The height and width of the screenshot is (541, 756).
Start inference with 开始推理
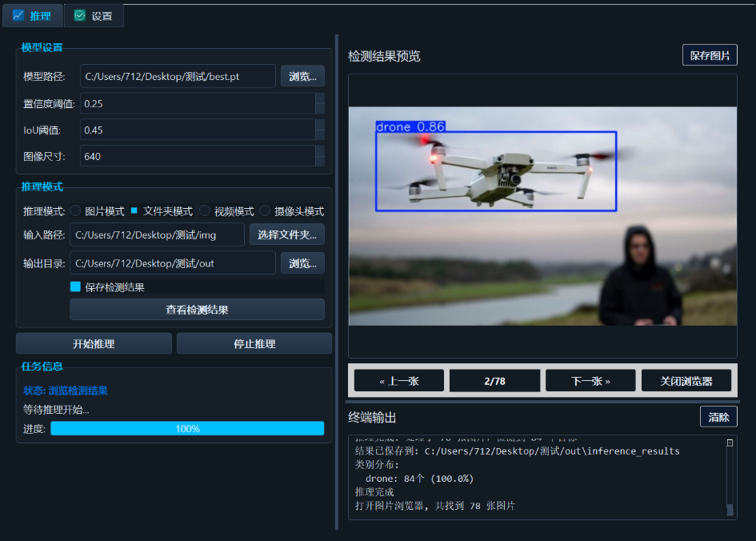pyautogui.click(x=94, y=344)
